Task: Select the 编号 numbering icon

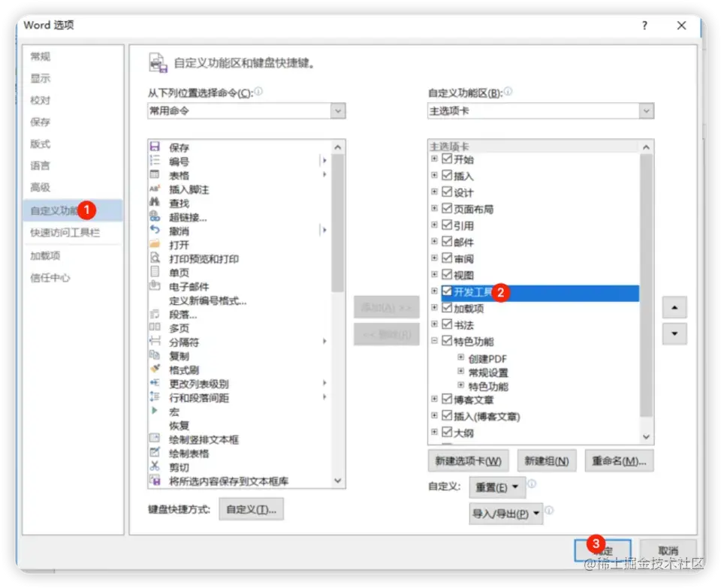Action: pyautogui.click(x=155, y=161)
